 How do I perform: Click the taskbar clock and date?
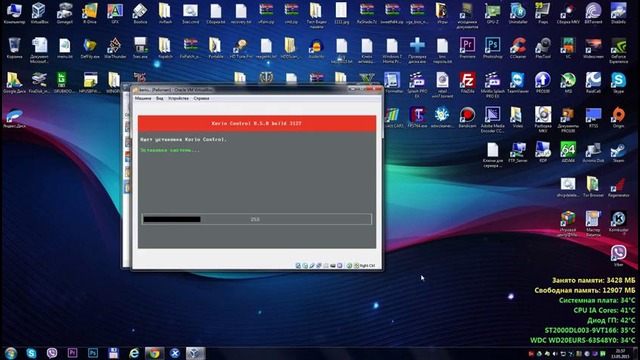coord(620,353)
